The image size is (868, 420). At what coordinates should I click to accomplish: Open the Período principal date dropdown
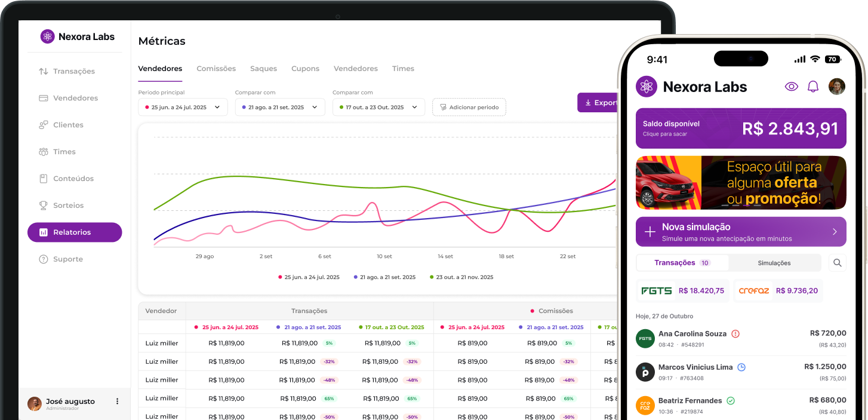pos(183,107)
